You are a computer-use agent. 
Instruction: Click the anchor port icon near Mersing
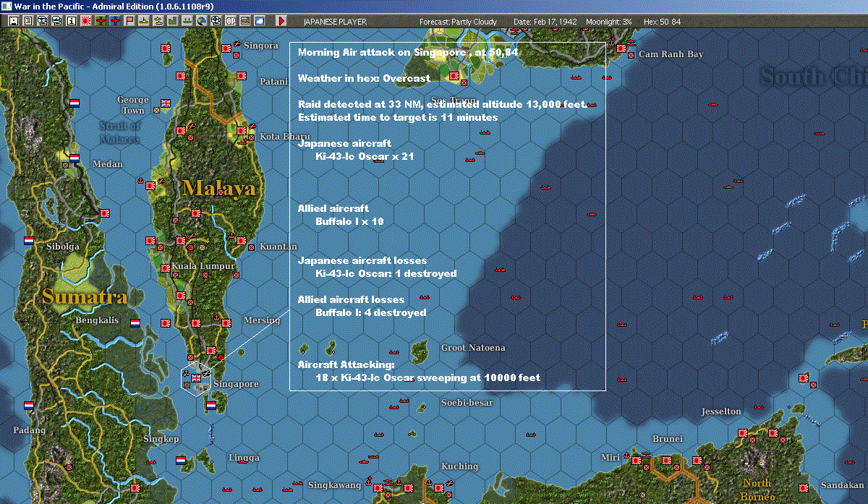[216, 318]
